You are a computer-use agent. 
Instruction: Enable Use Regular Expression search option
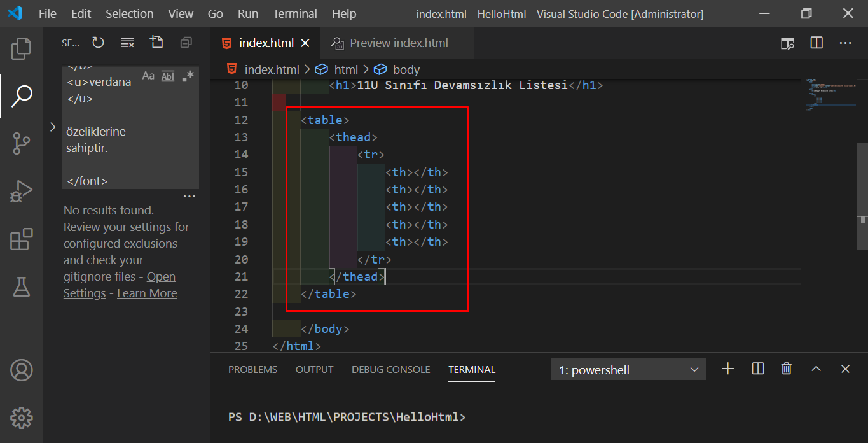click(188, 76)
